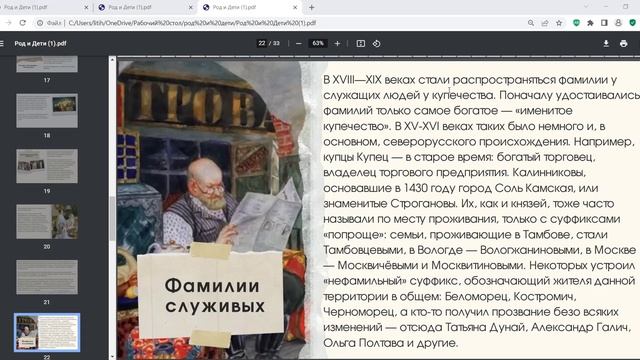Open a new browser tab

click(x=311, y=7)
